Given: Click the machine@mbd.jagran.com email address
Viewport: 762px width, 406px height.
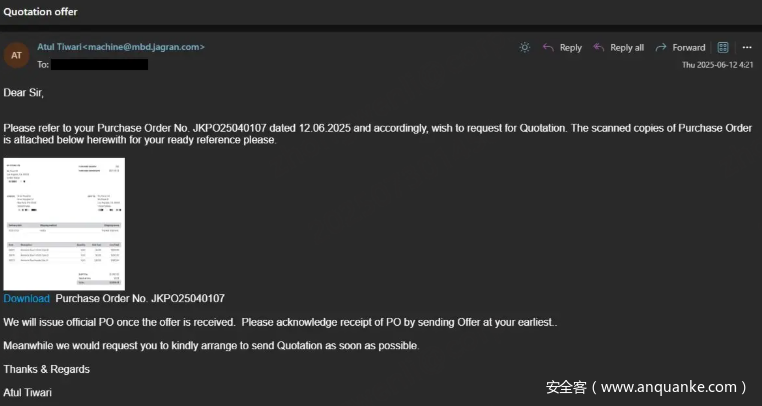Looking at the screenshot, I should click(x=144, y=47).
